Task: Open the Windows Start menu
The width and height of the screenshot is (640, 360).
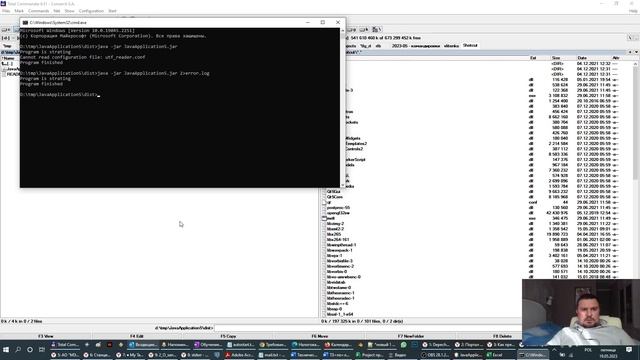Action: pos(6,350)
